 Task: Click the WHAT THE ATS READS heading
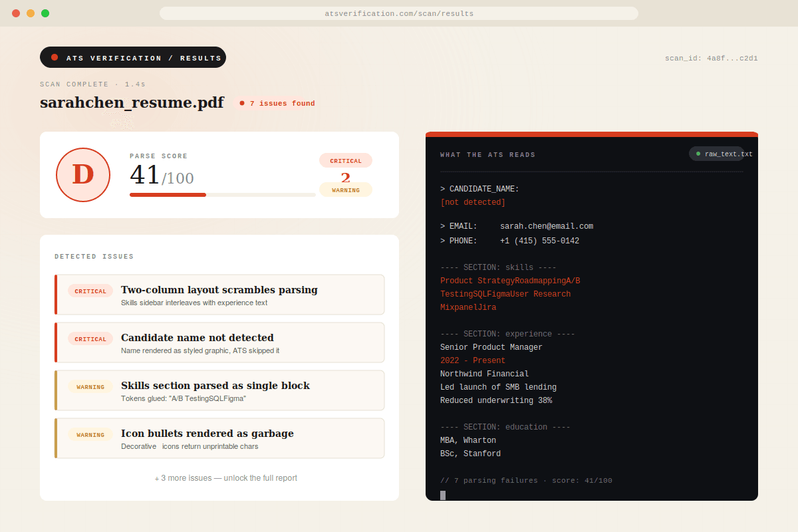pyautogui.click(x=487, y=155)
